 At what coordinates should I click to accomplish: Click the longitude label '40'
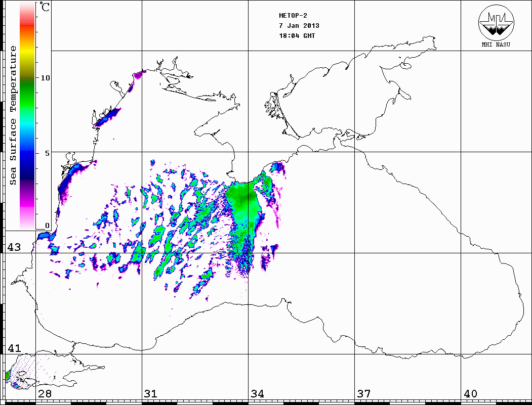tap(470, 394)
